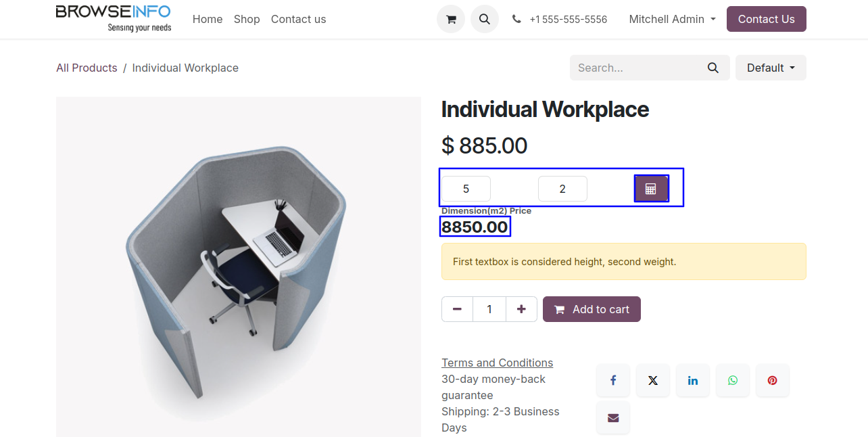The width and height of the screenshot is (868, 437).
Task: Share product via WhatsApp
Action: pyautogui.click(x=733, y=380)
